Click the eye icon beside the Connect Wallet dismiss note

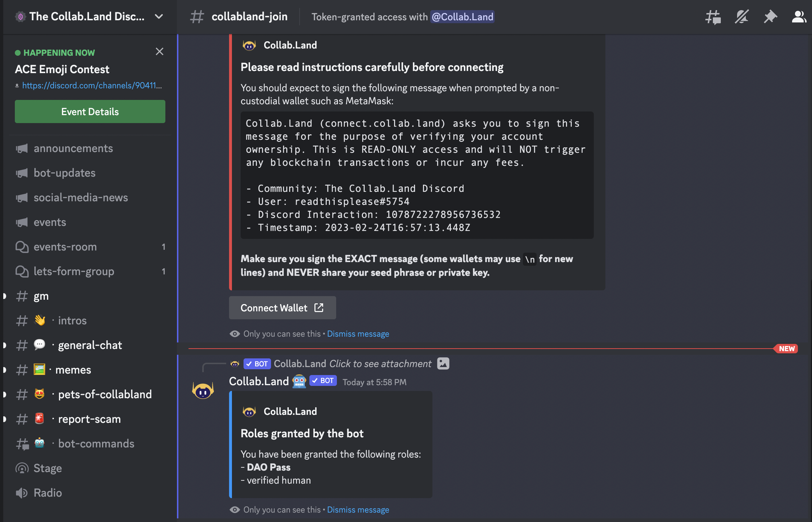coord(235,334)
